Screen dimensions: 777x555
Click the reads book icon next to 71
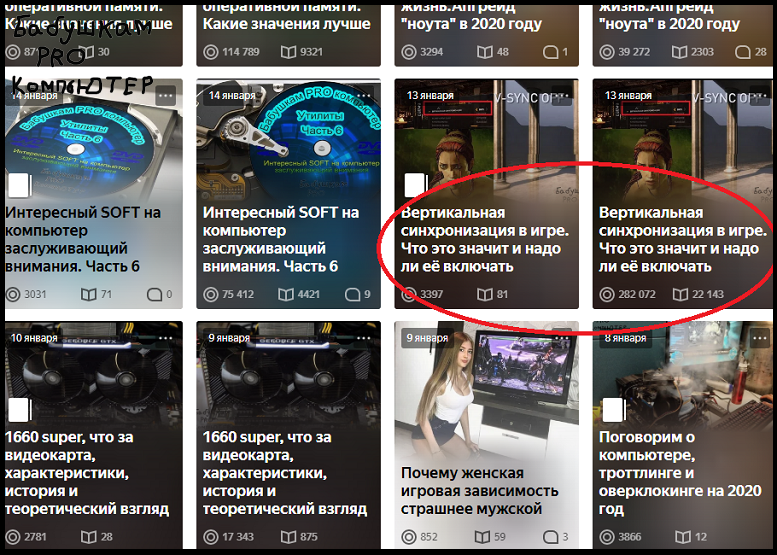point(88,295)
